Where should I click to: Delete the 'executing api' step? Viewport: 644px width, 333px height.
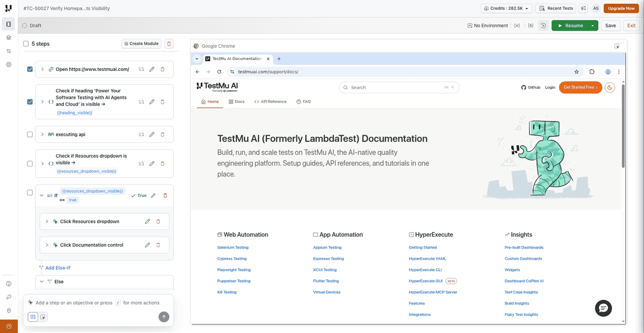coord(163,134)
